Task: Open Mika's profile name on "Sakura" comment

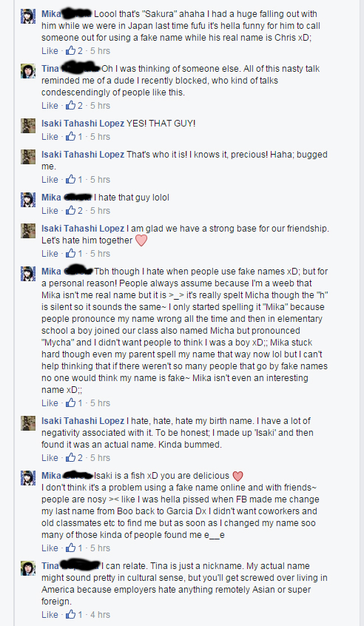Action: coord(51,14)
